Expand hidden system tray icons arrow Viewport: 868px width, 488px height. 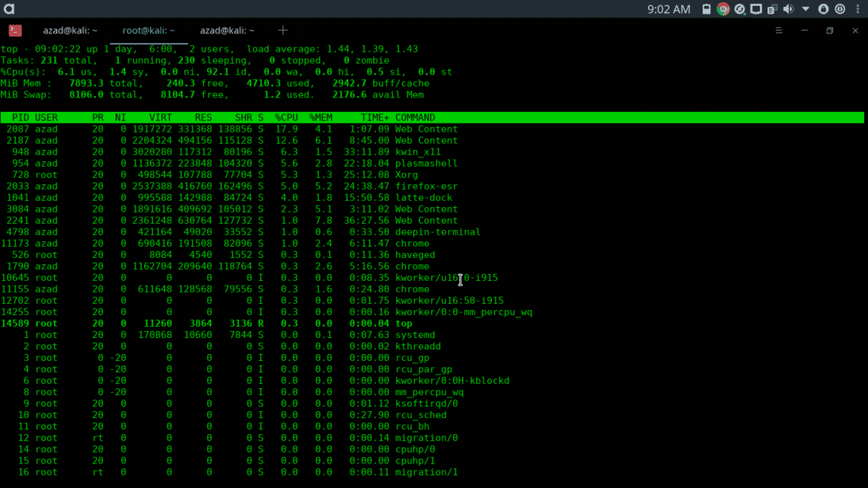point(806,9)
